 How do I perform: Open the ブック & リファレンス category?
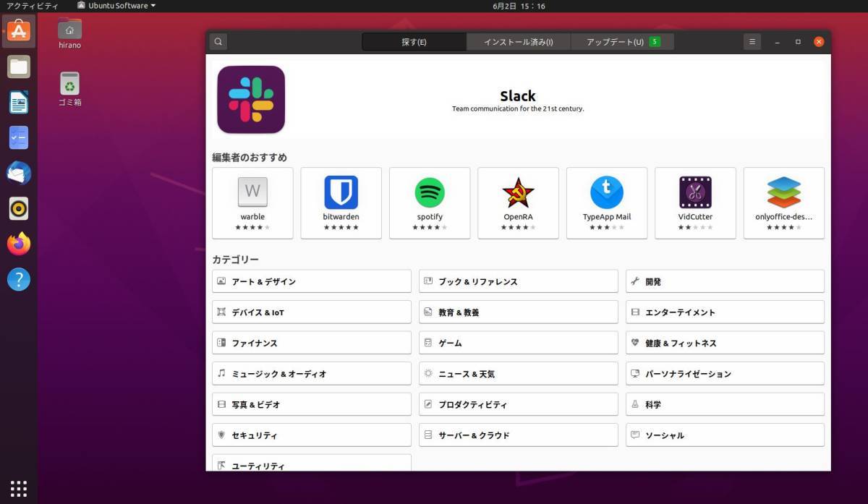click(x=519, y=281)
